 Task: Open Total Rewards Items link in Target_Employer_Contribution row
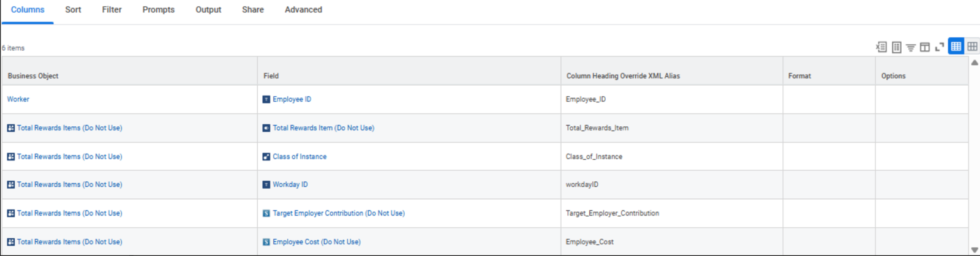pos(70,213)
